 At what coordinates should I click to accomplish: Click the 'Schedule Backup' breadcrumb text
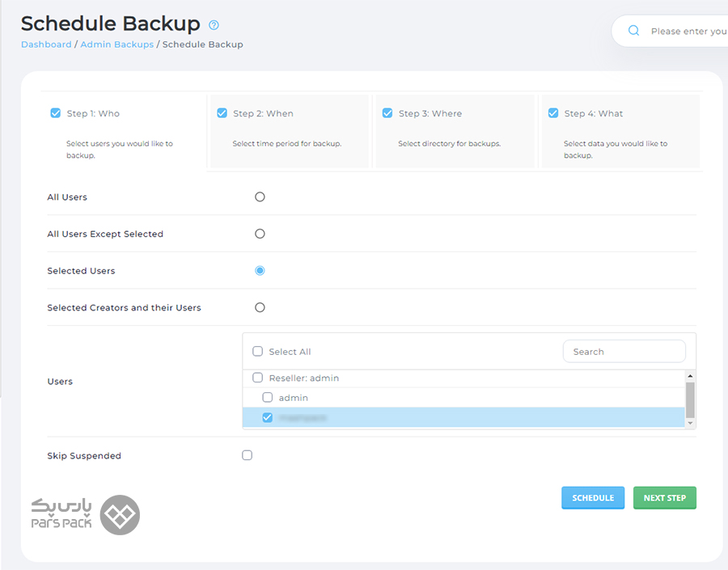pyautogui.click(x=203, y=44)
